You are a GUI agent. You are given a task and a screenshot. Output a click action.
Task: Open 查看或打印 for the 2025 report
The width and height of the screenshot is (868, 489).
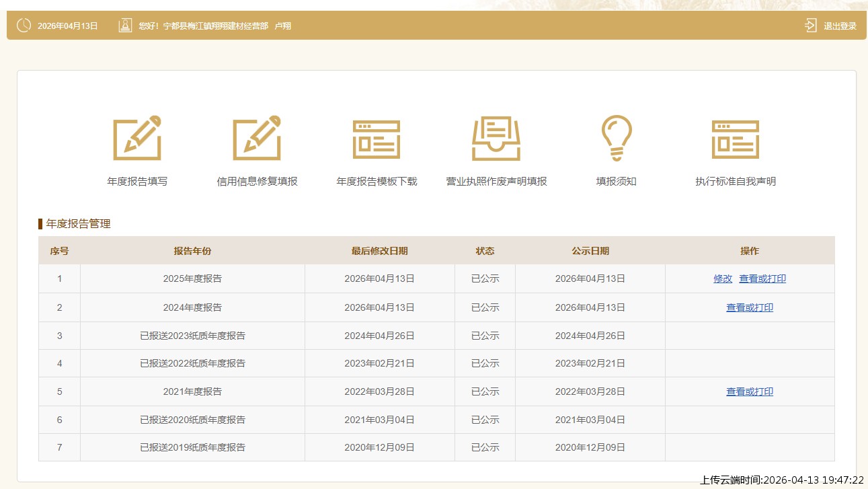[x=762, y=278]
